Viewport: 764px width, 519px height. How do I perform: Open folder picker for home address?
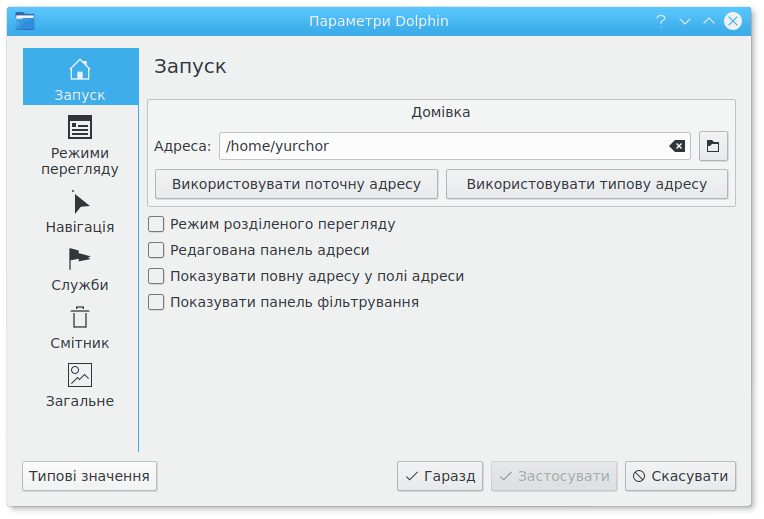point(713,146)
